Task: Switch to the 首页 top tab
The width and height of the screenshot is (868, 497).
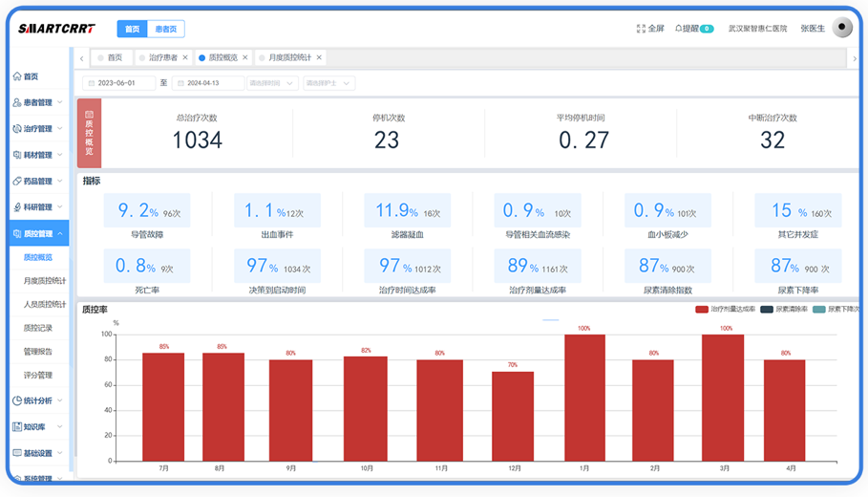Action: tap(133, 29)
